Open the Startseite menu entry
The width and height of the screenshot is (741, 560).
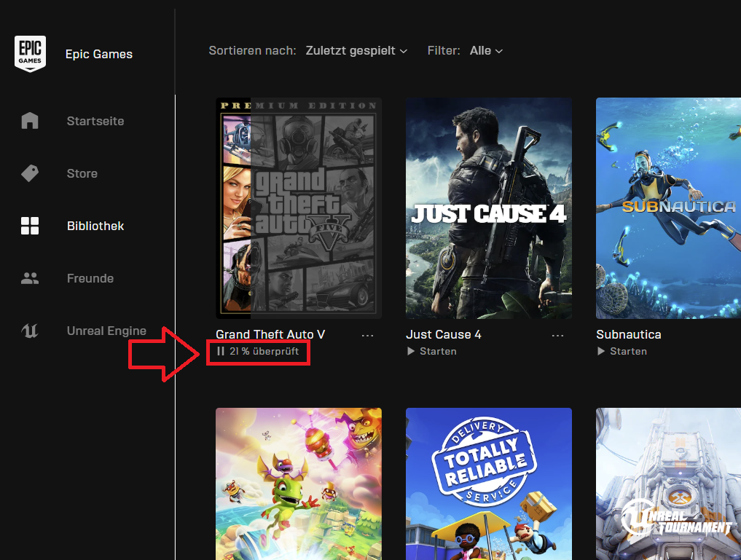tap(95, 121)
